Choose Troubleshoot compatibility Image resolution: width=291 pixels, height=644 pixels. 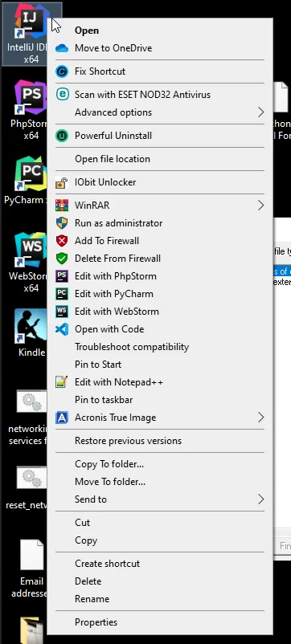[160, 347]
